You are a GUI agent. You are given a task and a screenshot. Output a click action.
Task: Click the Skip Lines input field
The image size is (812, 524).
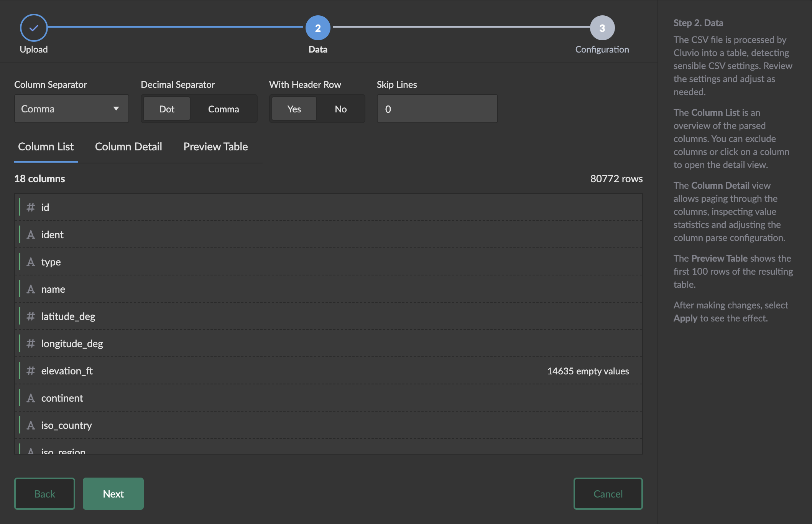[x=437, y=109]
